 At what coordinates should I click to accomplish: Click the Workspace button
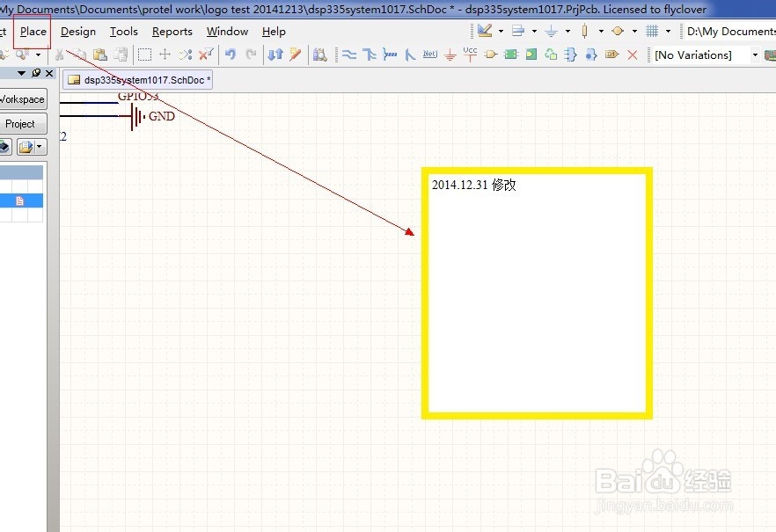tap(23, 98)
